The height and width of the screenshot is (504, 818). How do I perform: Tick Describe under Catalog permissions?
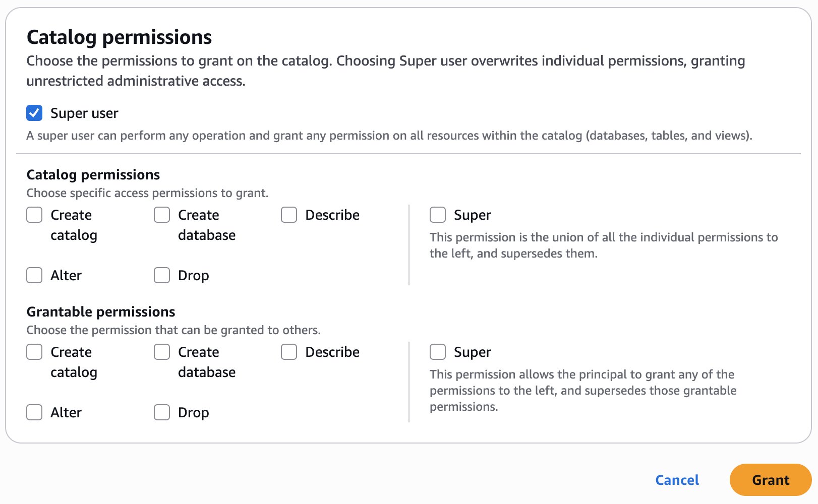289,215
